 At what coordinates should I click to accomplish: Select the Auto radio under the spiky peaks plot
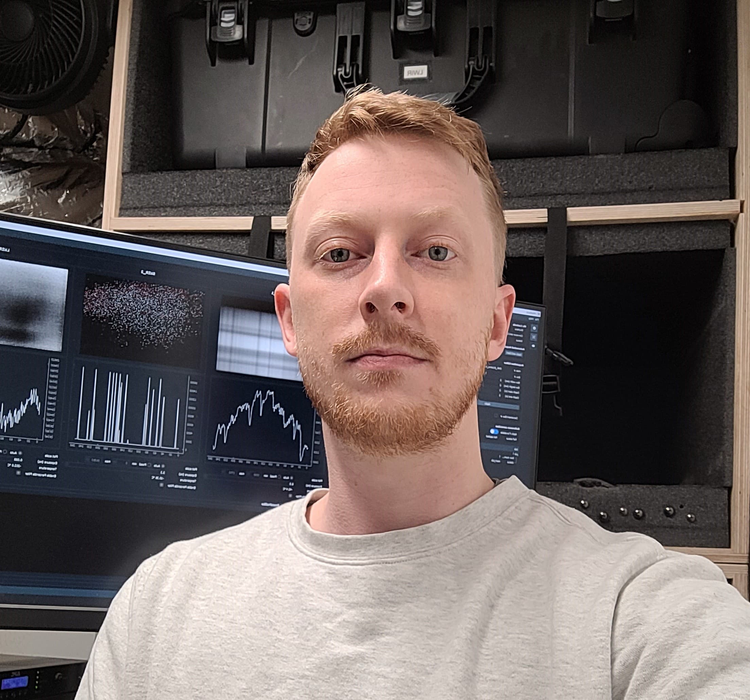click(163, 466)
